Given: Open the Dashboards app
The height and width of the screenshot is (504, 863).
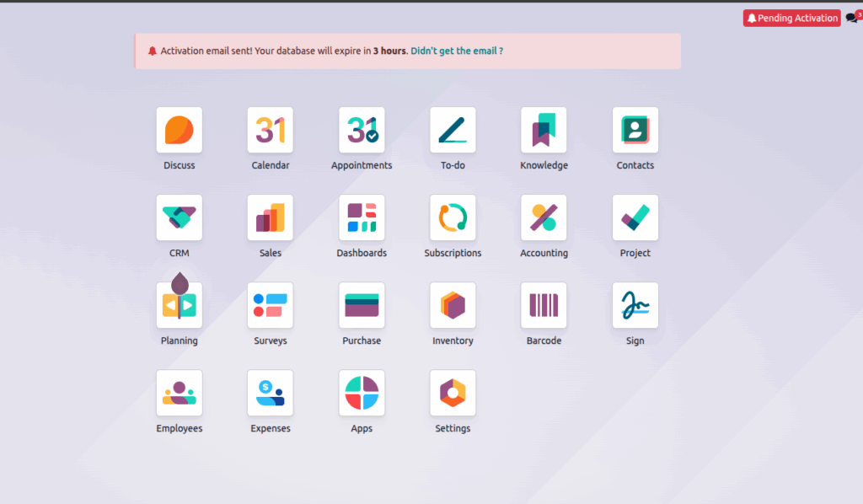Looking at the screenshot, I should pos(362,217).
